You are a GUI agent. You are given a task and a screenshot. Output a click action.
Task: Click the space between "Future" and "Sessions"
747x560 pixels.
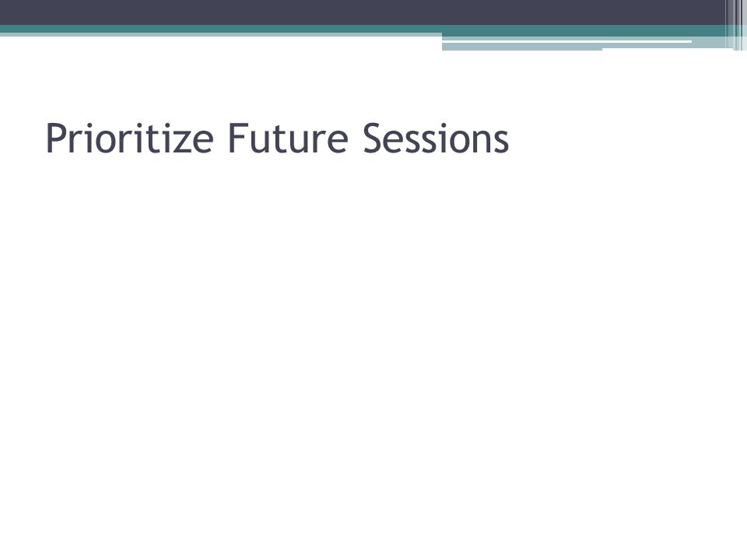coord(356,138)
